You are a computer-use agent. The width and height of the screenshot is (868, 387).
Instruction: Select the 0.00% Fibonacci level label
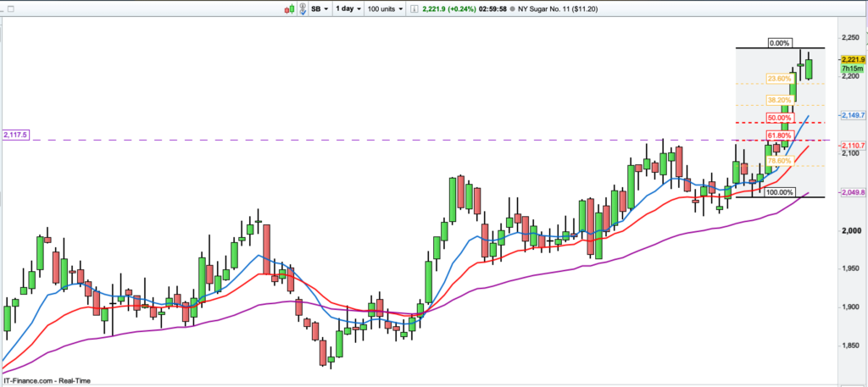click(x=779, y=42)
